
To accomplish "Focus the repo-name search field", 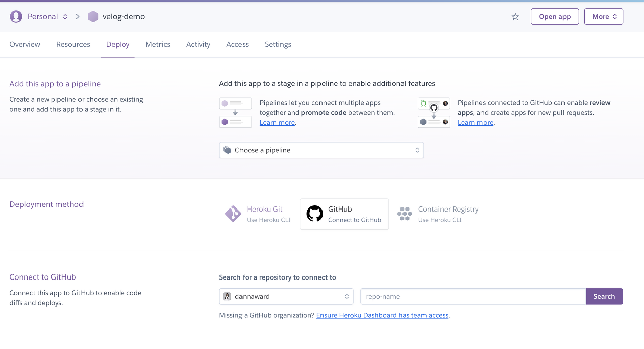I will pyautogui.click(x=473, y=296).
